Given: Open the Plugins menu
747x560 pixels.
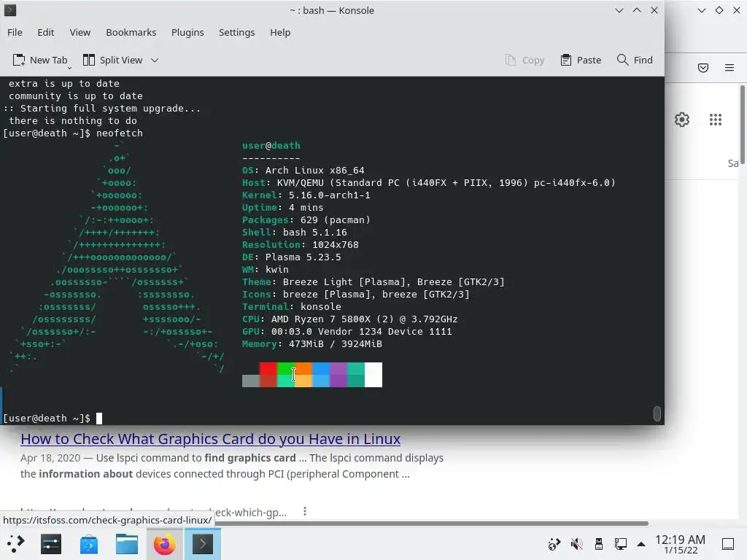Looking at the screenshot, I should pos(187,32).
